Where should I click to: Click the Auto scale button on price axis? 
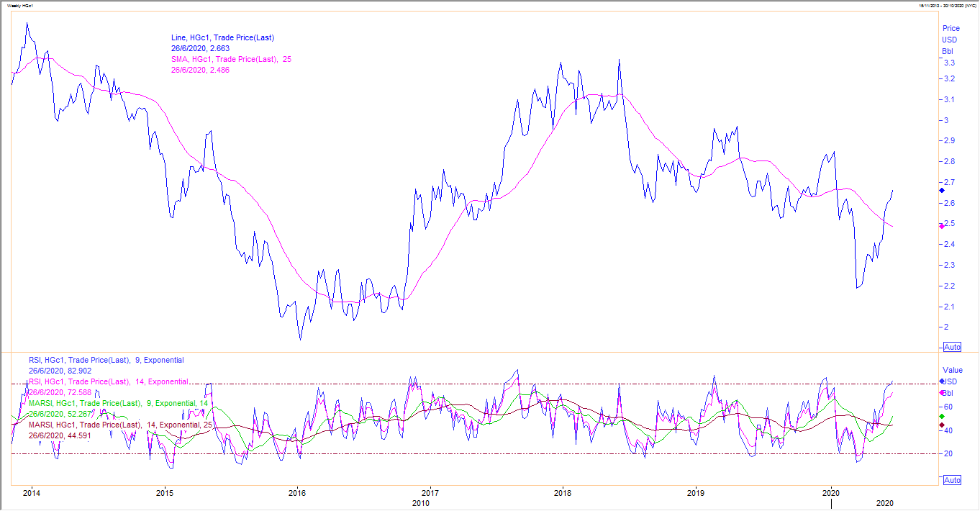coord(952,347)
